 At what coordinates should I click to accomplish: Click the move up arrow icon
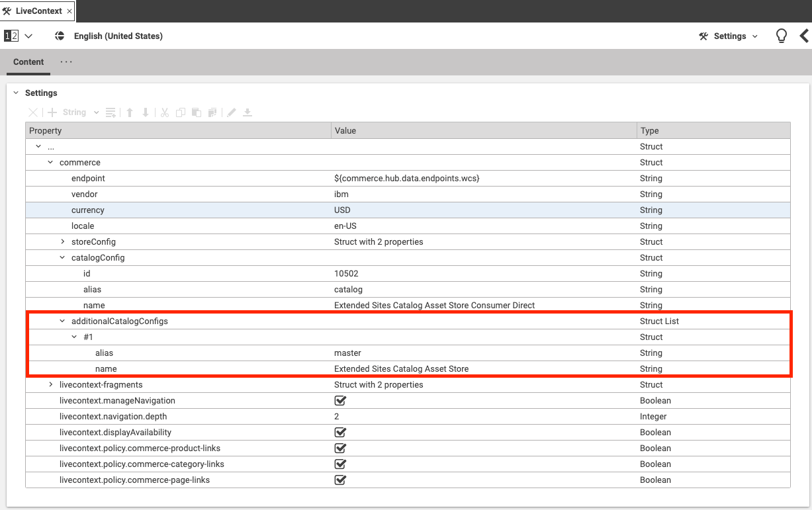(x=130, y=112)
